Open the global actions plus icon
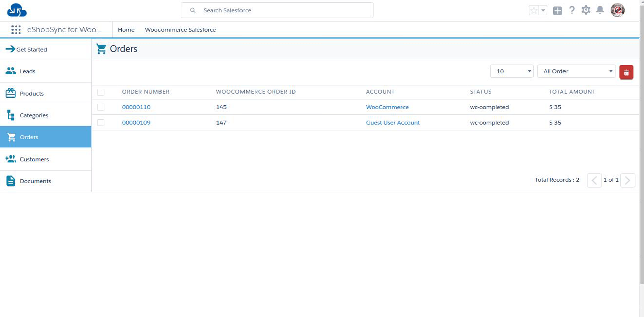The image size is (644, 317). tap(557, 10)
